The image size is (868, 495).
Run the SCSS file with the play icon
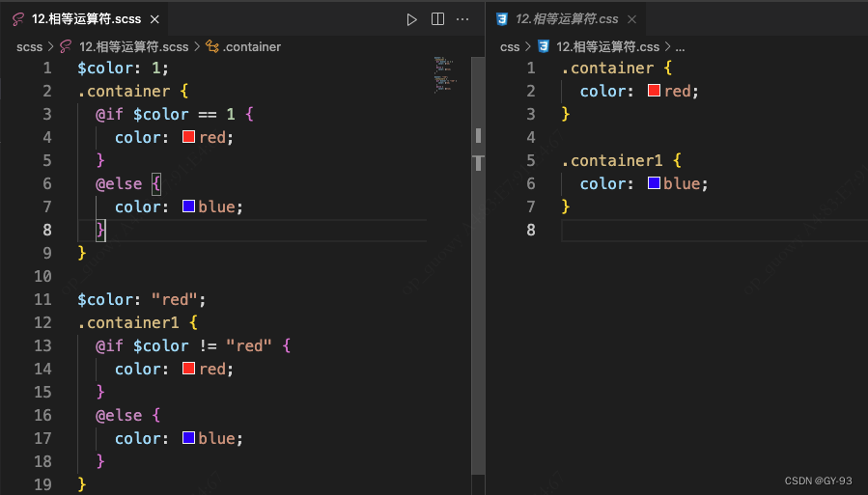point(411,19)
